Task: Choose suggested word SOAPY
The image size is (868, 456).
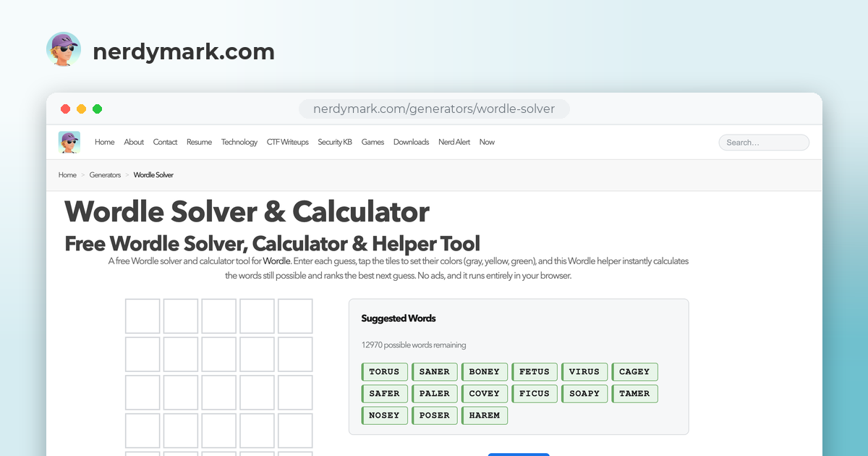Action: point(584,394)
